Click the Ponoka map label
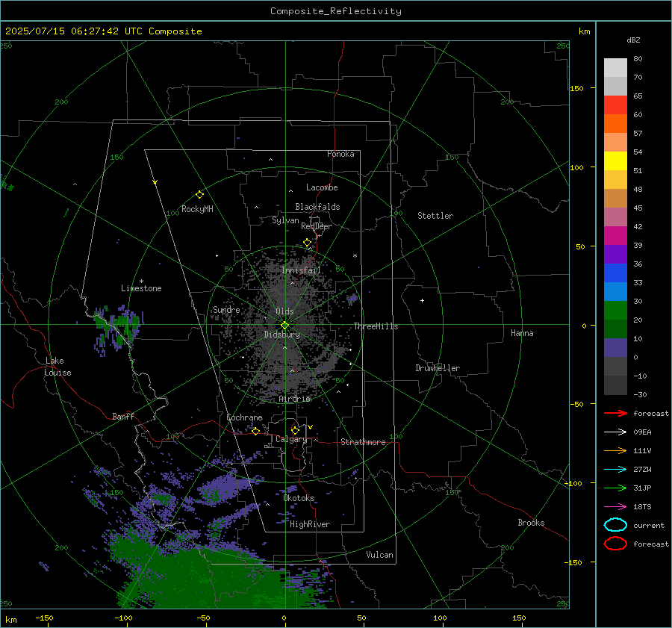672x628 pixels. tap(340, 154)
